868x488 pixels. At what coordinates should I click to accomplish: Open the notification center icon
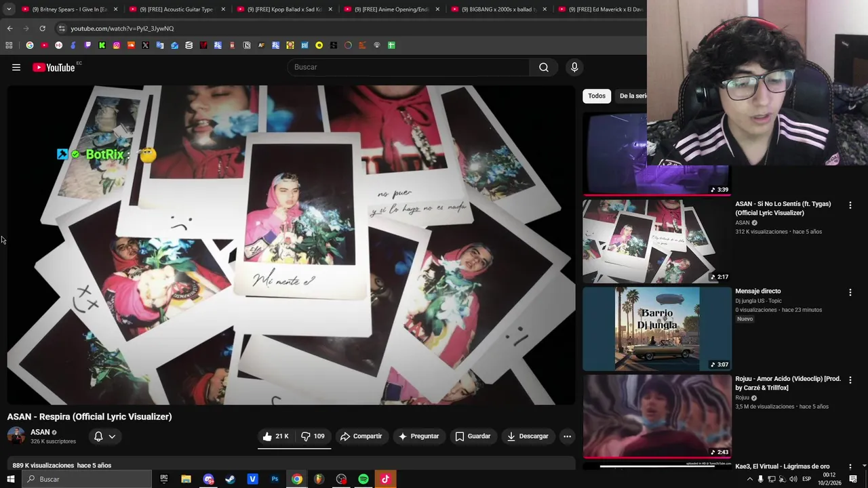pyautogui.click(x=853, y=479)
